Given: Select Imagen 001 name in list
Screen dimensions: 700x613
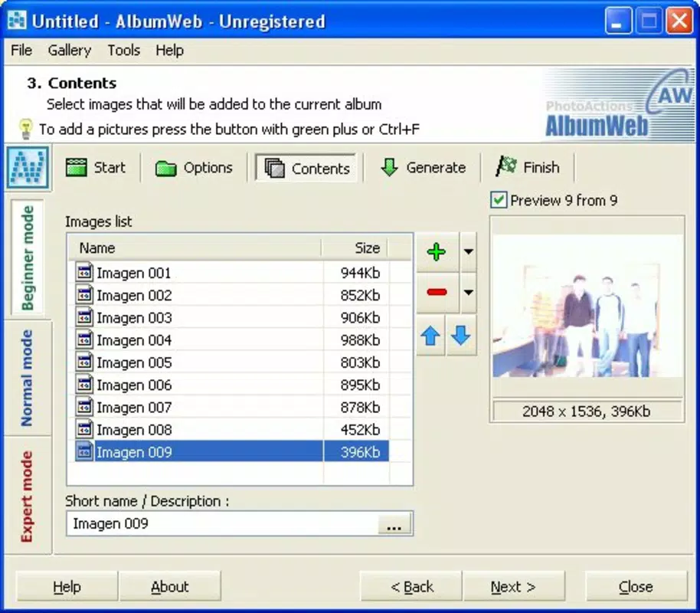Looking at the screenshot, I should point(134,273).
